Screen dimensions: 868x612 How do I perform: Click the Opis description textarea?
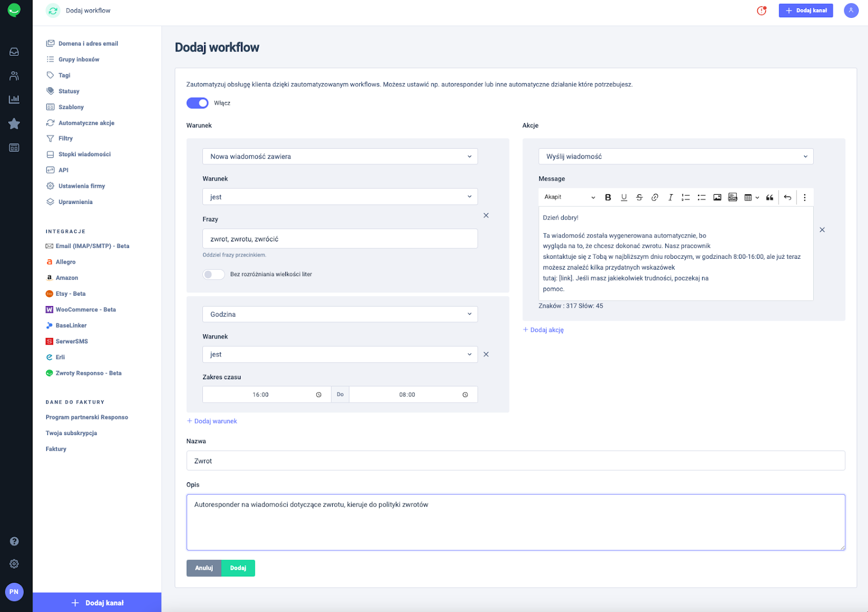(516, 522)
